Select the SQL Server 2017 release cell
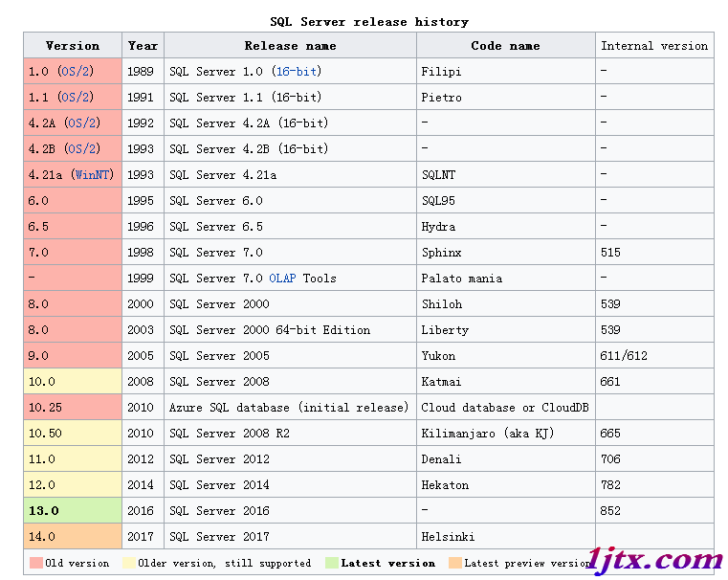 coord(290,536)
